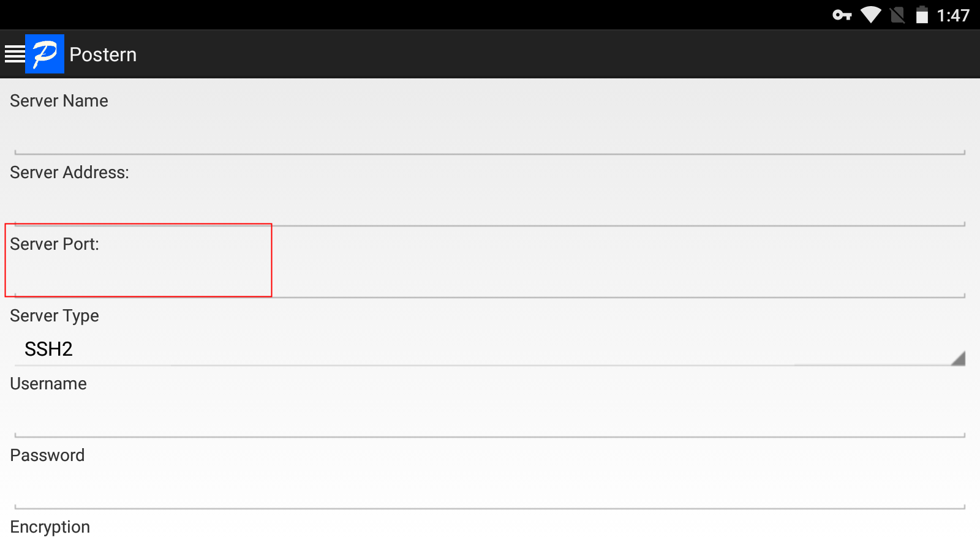980x551 pixels.
Task: Tap the no-SIM card status icon
Action: (897, 15)
